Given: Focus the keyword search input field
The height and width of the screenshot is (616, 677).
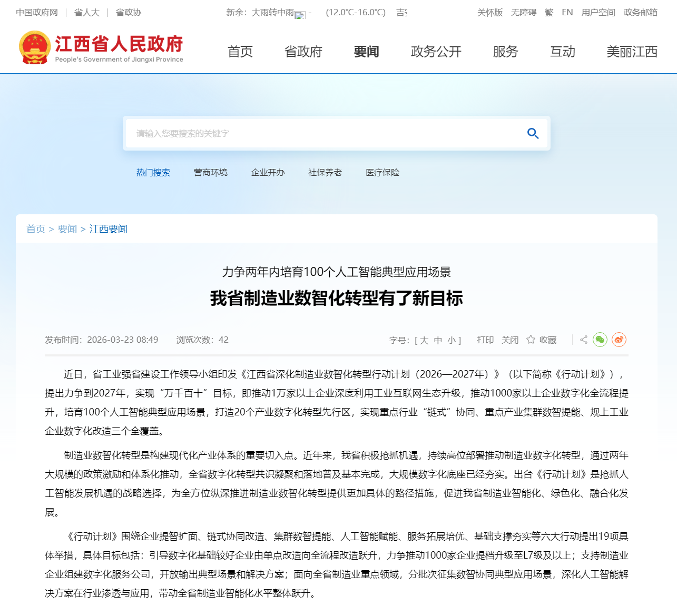Looking at the screenshot, I should (x=321, y=134).
